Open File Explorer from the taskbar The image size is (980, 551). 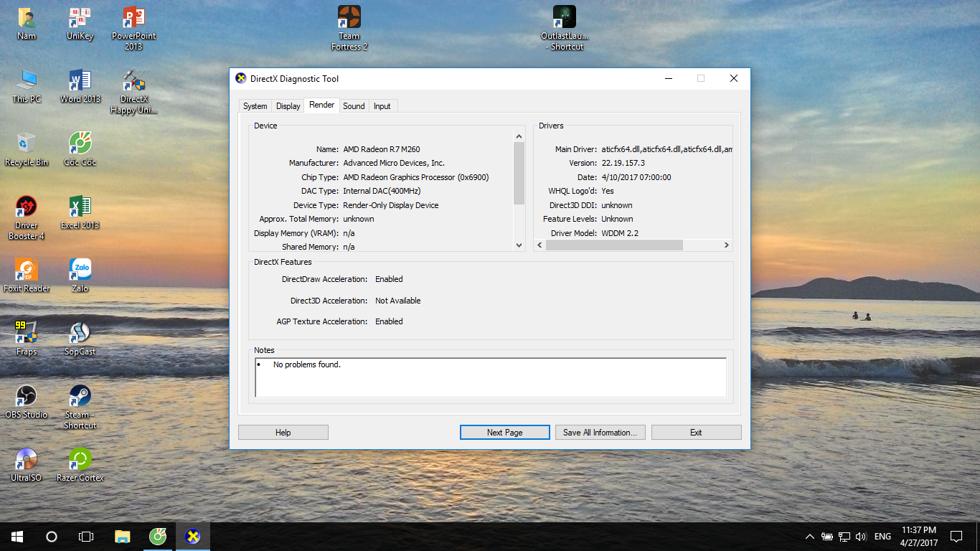click(x=123, y=537)
